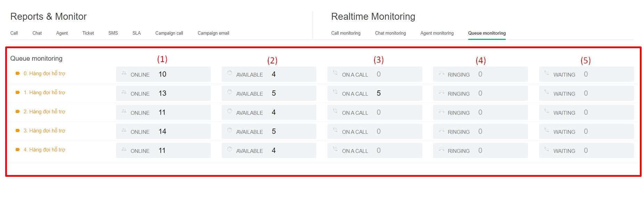Open the Queue monitoring tab
The image size is (644, 200).
(487, 33)
